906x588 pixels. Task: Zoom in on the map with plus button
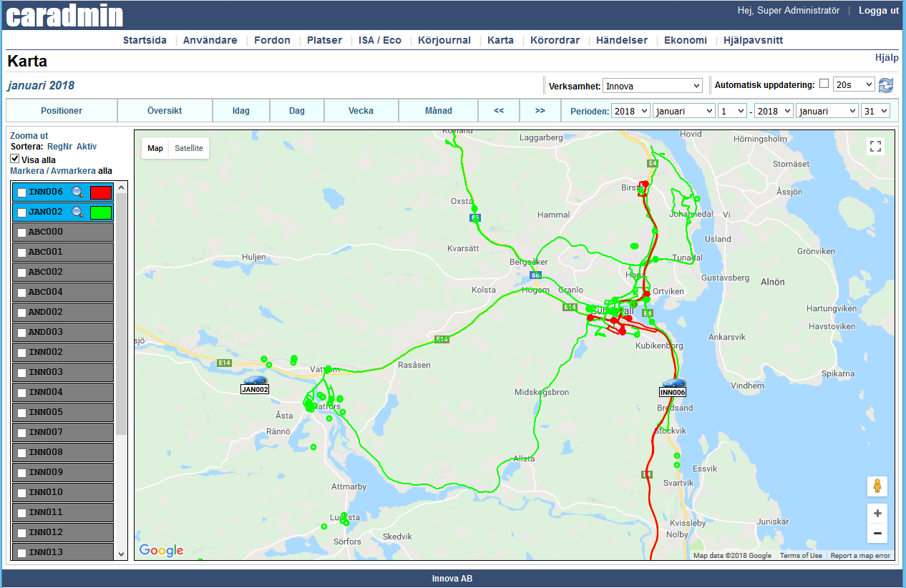tap(877, 513)
